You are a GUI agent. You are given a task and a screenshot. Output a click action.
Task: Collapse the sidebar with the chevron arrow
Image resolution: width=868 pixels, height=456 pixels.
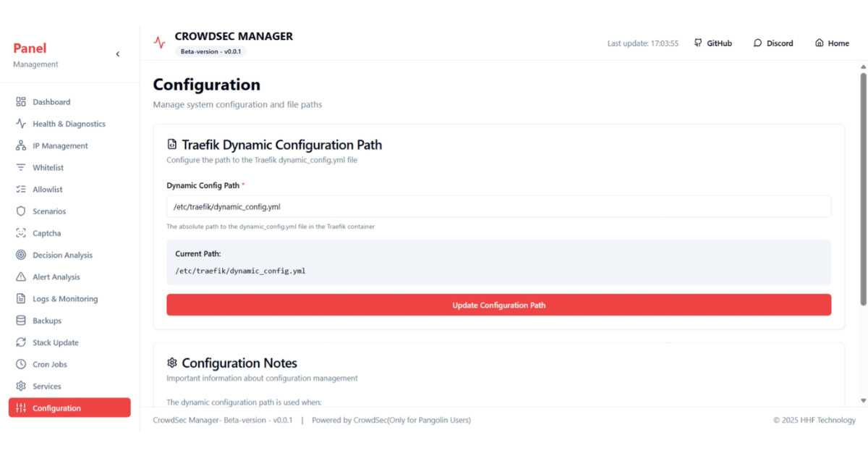tap(118, 54)
